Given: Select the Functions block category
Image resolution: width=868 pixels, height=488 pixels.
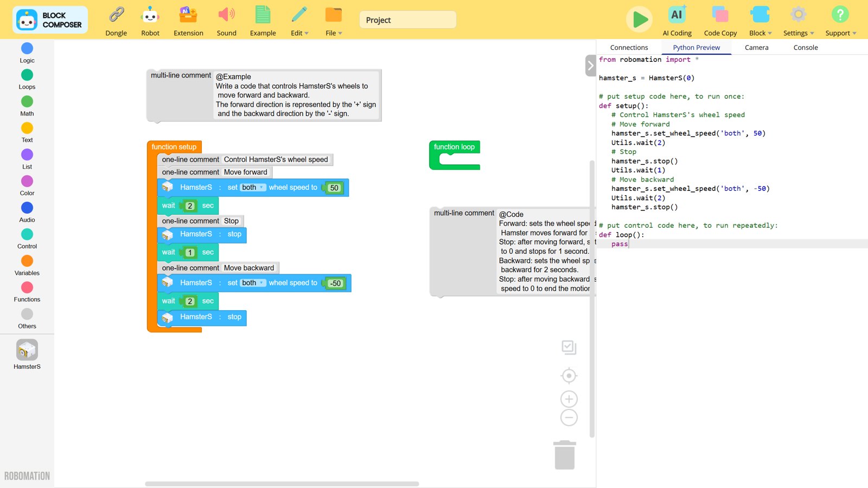Looking at the screenshot, I should click(x=27, y=292).
